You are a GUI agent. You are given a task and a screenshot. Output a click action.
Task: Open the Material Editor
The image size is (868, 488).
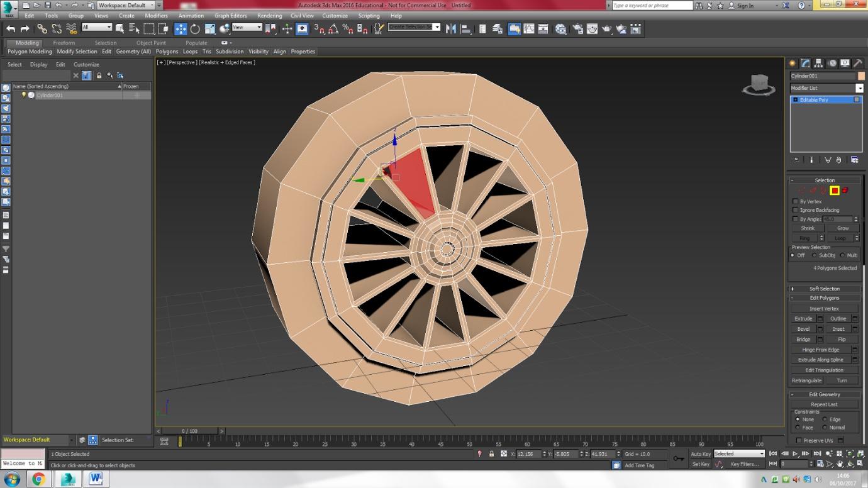coord(560,29)
